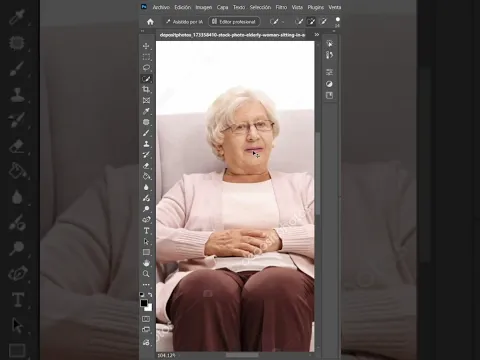This screenshot has width=480, height=360.
Task: Select the Paint Bucket tool
Action: tap(146, 176)
